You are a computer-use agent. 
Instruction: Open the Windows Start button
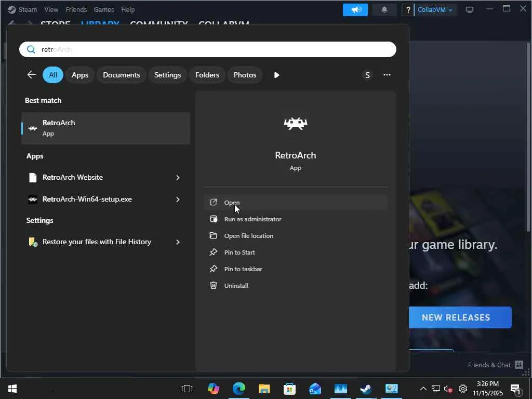coord(12,389)
